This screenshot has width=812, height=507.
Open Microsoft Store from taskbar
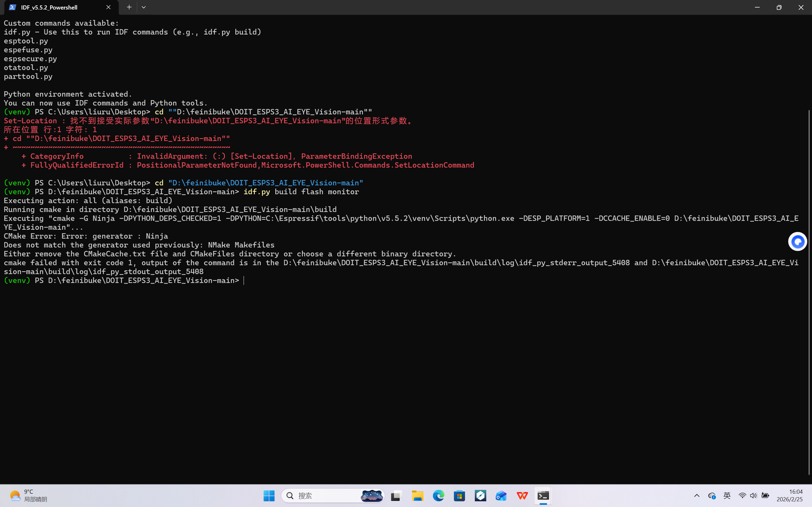pos(459,496)
